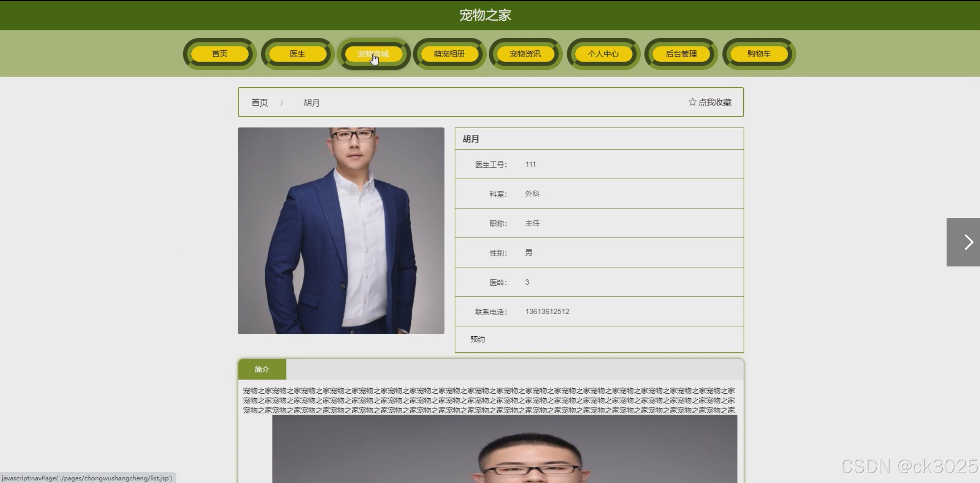980x483 pixels.
Task: Switch to the 简介 tab
Action: [x=262, y=369]
